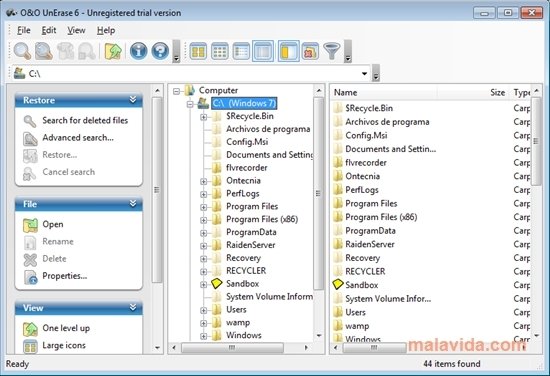Click the yellow Sandbox icon in tree
This screenshot has width=550, height=376.
(217, 283)
